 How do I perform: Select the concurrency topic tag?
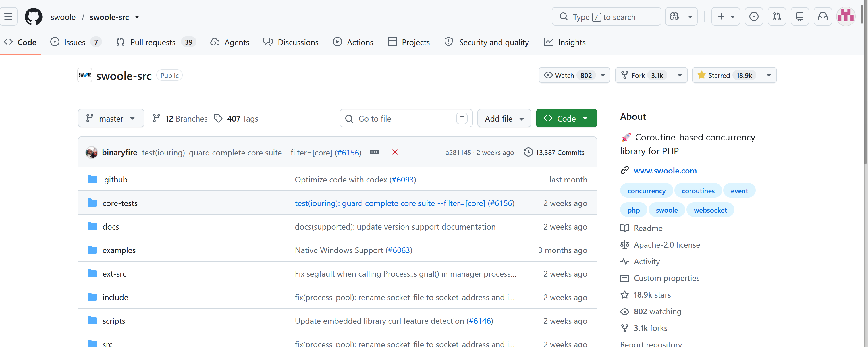click(646, 191)
